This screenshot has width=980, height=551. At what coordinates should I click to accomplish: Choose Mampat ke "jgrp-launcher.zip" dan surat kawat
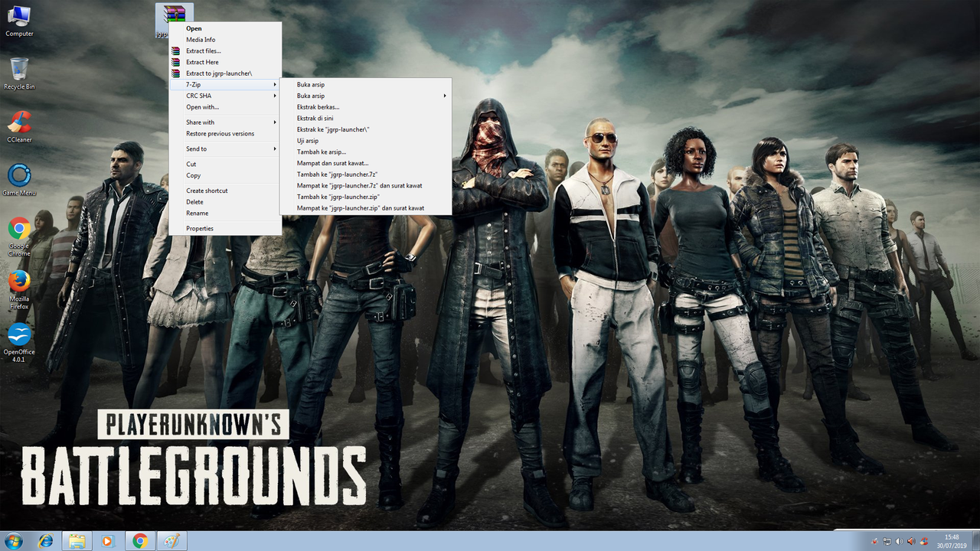(366, 207)
